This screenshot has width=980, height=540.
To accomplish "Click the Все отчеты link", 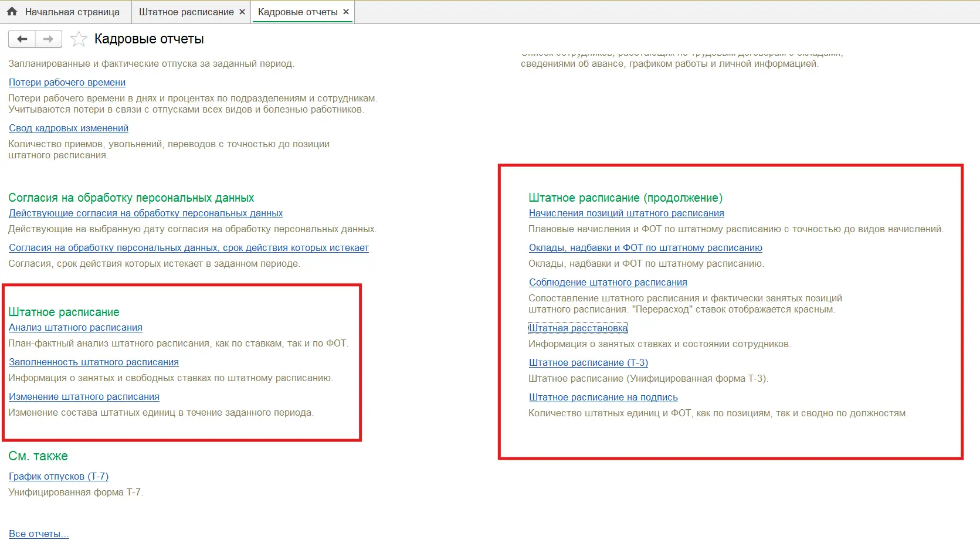I will pyautogui.click(x=39, y=534).
